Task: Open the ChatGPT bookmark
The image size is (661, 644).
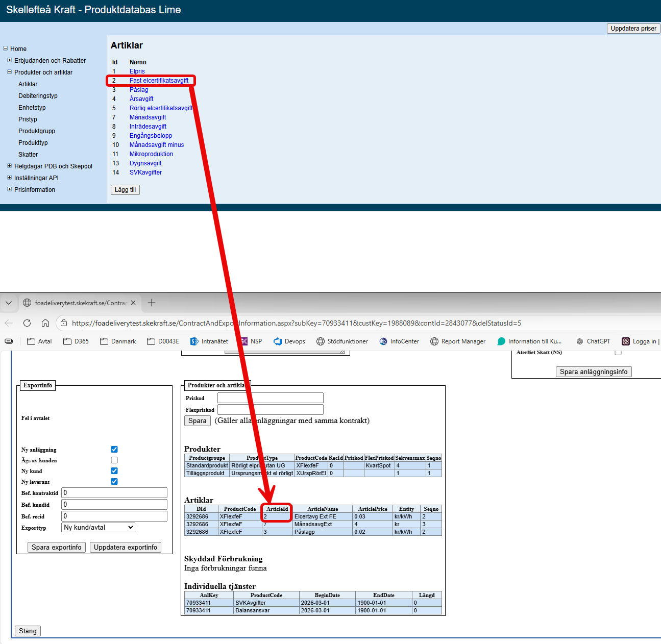Action: point(593,341)
